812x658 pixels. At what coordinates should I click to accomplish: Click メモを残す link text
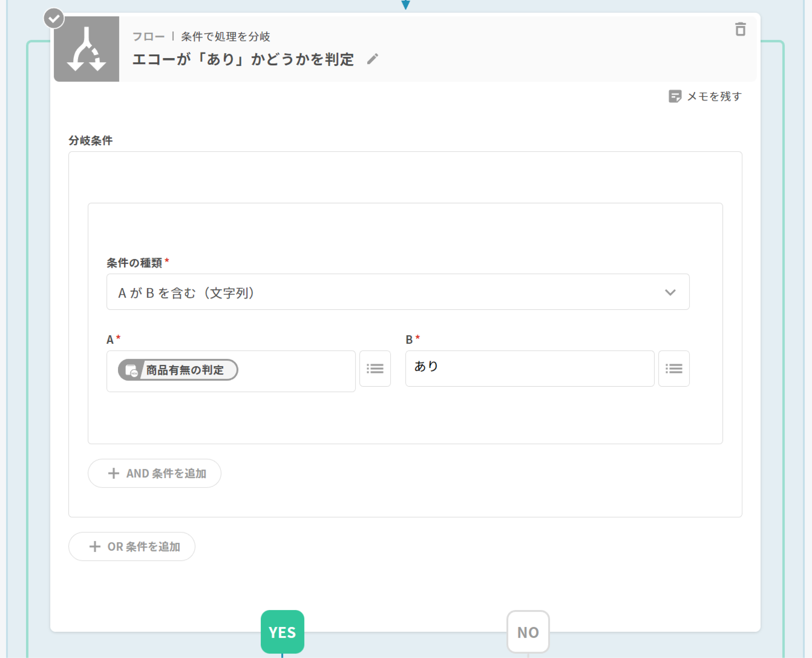tap(714, 96)
